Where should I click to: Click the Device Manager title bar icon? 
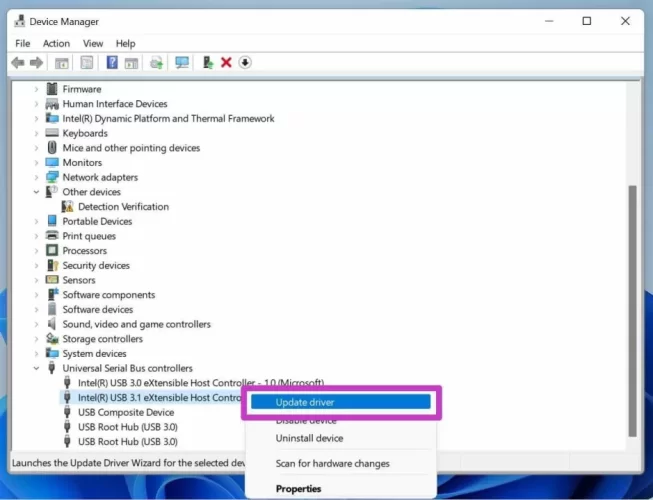coord(19,21)
